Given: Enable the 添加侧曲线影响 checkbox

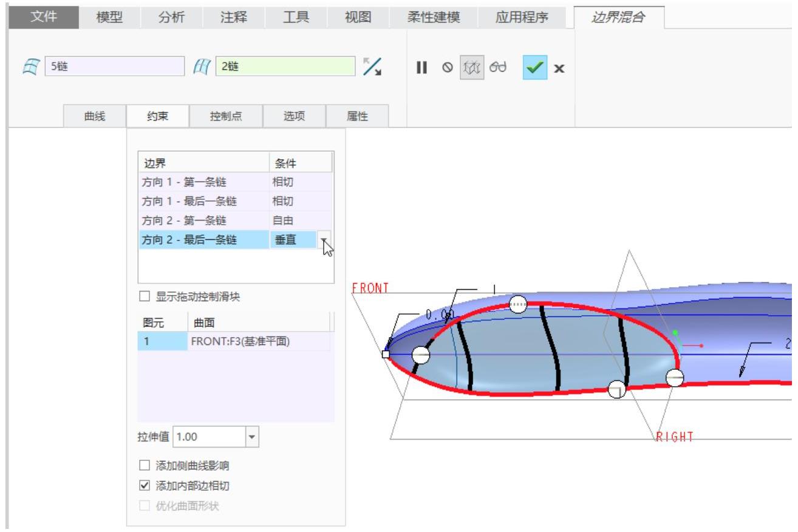Looking at the screenshot, I should [145, 466].
